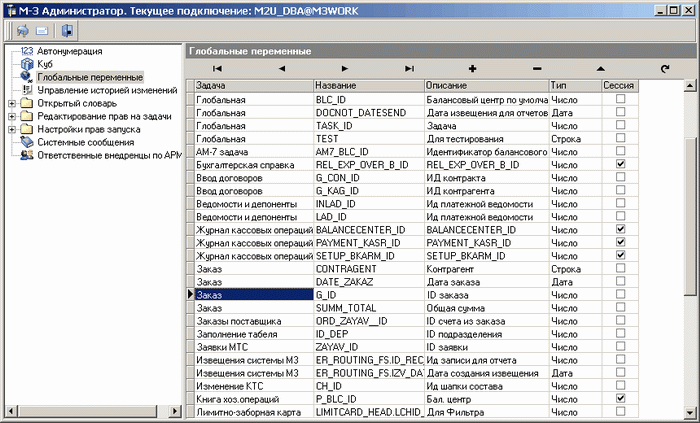Click the envelope icon in toolbar

[x=43, y=30]
